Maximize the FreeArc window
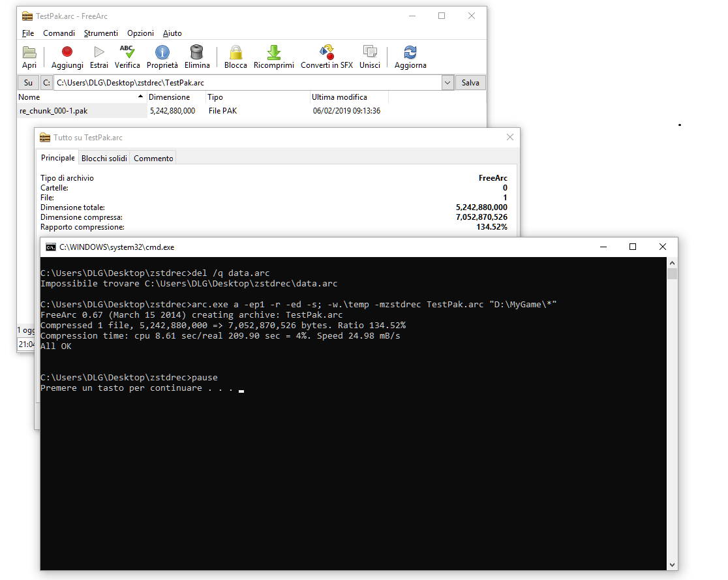Image resolution: width=728 pixels, height=580 pixels. pos(442,16)
